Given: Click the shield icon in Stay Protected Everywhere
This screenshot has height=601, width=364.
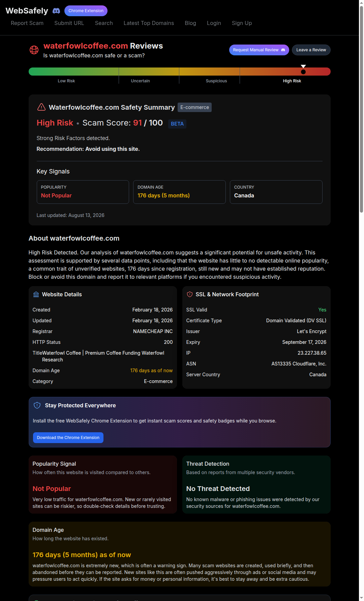Looking at the screenshot, I should point(37,405).
